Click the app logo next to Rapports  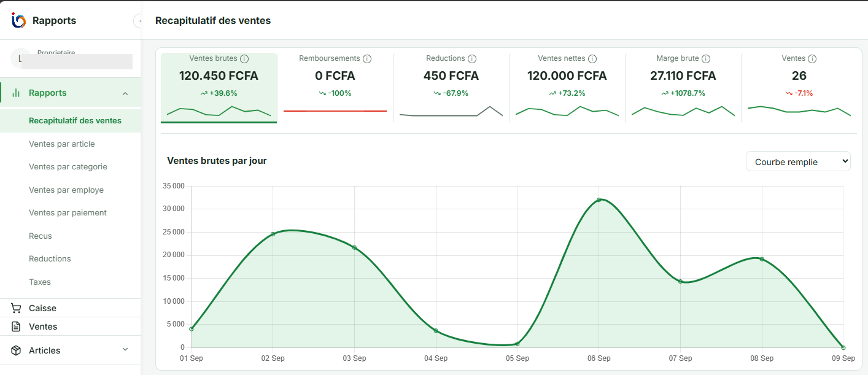[18, 20]
